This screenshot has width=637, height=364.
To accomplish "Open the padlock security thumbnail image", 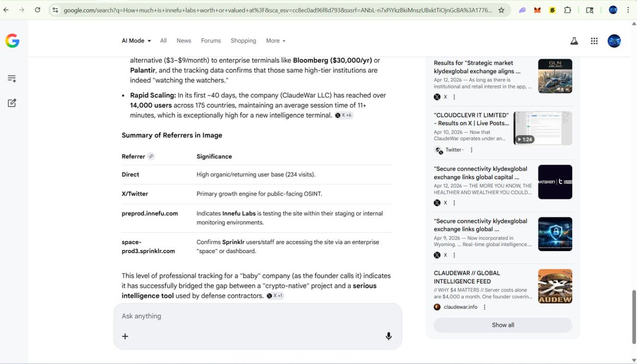I will coord(555,234).
